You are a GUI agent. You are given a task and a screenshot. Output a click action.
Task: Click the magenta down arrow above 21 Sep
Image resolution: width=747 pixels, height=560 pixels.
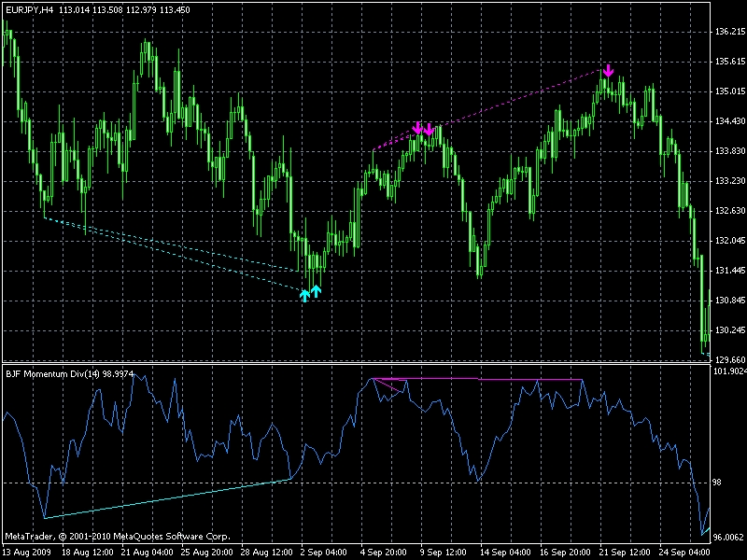(609, 70)
